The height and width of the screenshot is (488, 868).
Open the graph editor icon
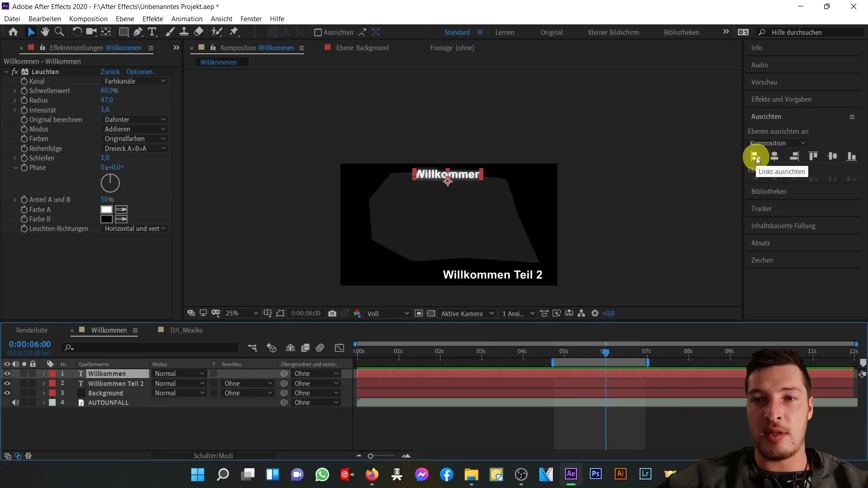340,348
